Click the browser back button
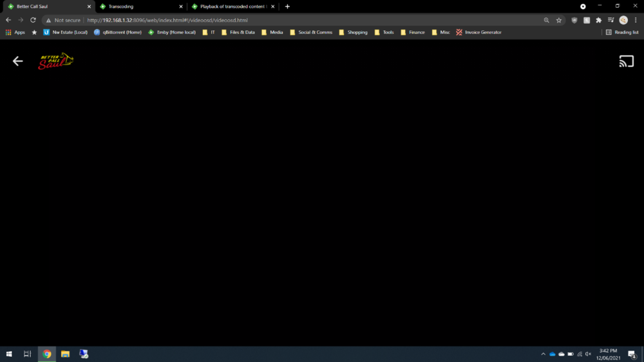644x362 pixels. pos(8,20)
